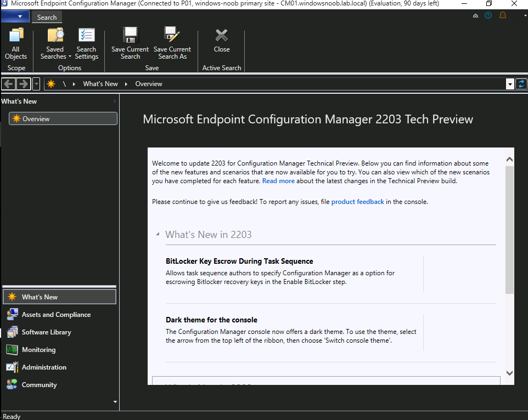Open the navigation history dropdown

click(36, 84)
